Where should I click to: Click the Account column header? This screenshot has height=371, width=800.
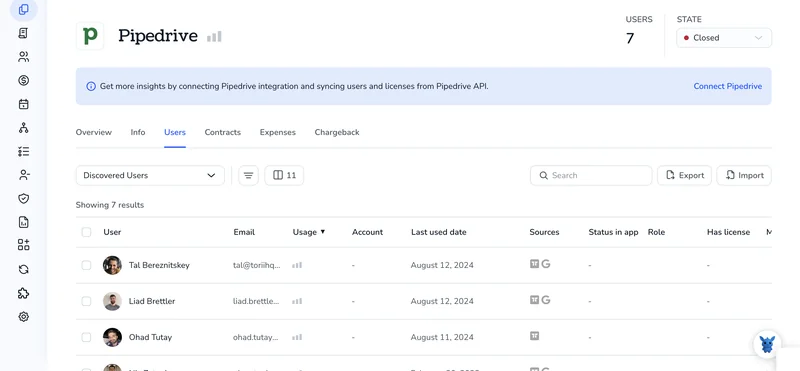pyautogui.click(x=367, y=232)
